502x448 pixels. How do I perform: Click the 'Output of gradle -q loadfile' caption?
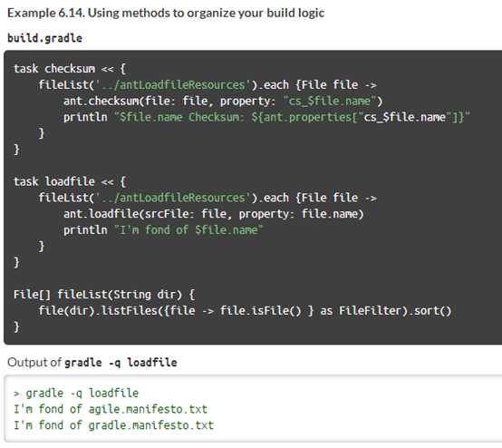coord(92,363)
